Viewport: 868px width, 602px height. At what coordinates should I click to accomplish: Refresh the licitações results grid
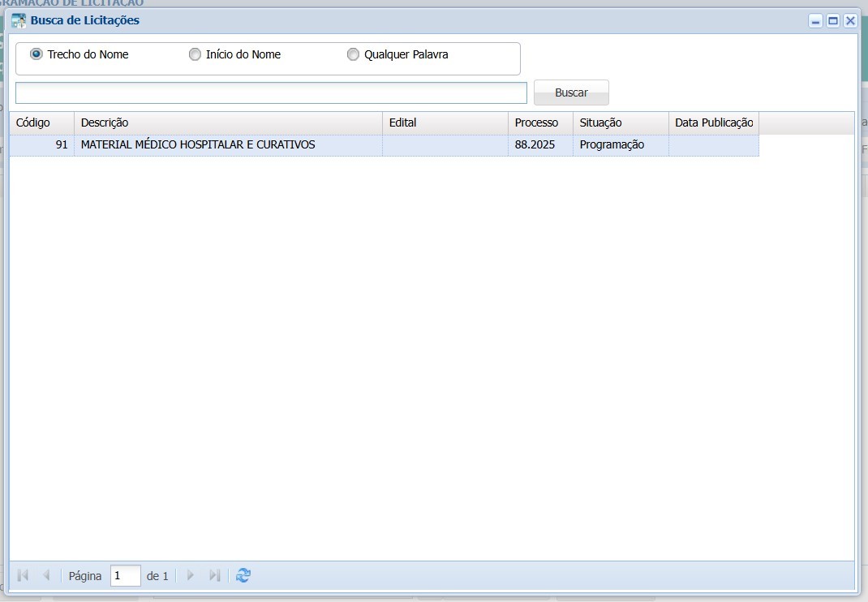pyautogui.click(x=243, y=575)
